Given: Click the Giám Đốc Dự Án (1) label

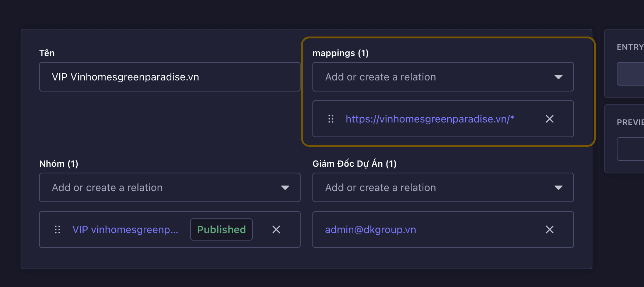Looking at the screenshot, I should [x=354, y=164].
